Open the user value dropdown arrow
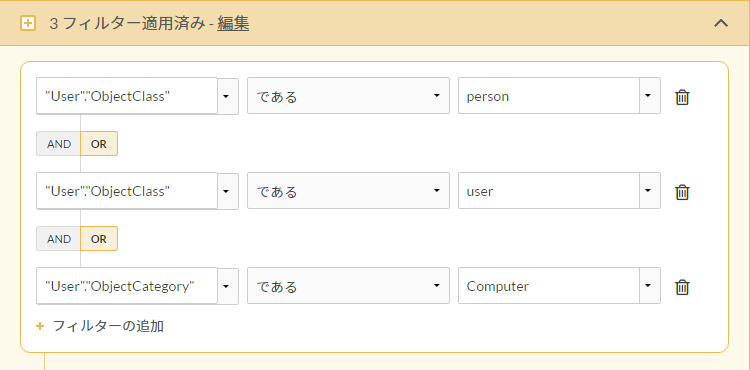The width and height of the screenshot is (750, 370). (x=650, y=191)
